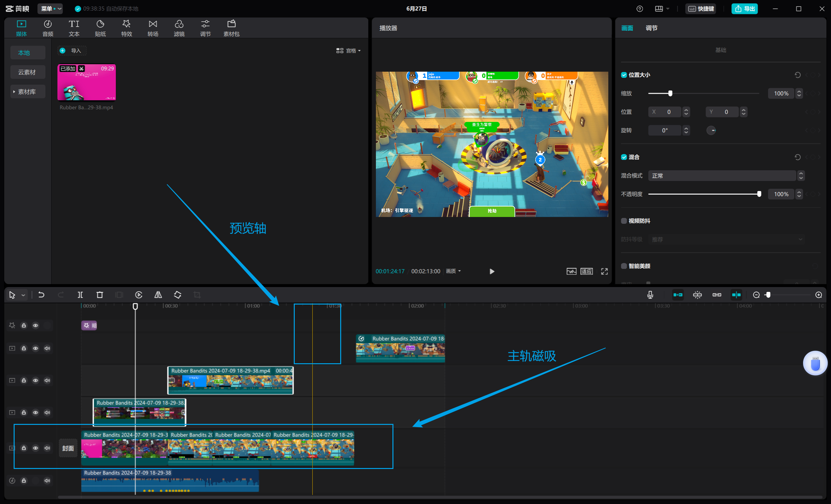Toggle the 位置大小 checkbox
Viewport: 831px width, 504px height.
(x=624, y=75)
